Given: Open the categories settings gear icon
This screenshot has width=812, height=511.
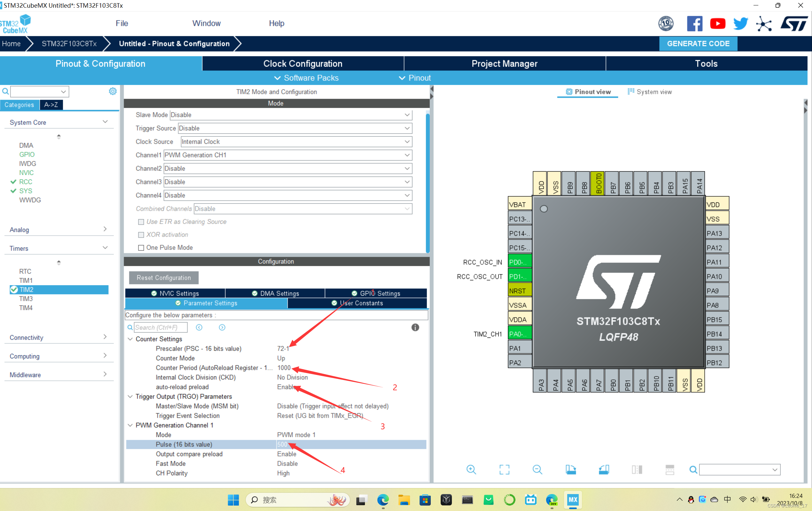Looking at the screenshot, I should [x=112, y=91].
